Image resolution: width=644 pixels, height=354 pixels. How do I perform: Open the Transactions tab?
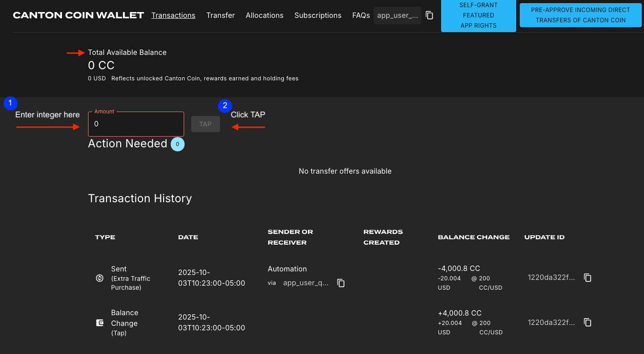pyautogui.click(x=173, y=15)
